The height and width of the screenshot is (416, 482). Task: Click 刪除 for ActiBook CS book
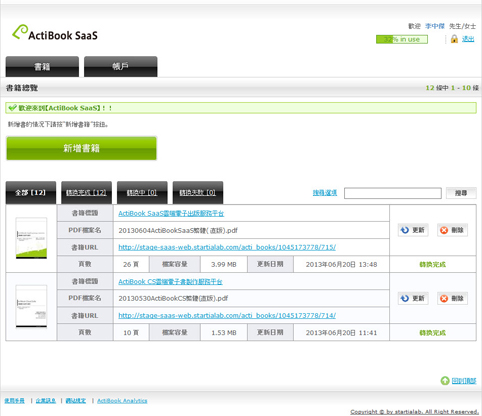click(x=452, y=298)
